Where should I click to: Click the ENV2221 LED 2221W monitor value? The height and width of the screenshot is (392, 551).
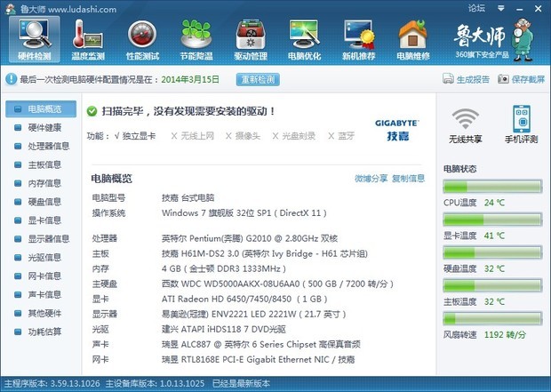point(253,315)
